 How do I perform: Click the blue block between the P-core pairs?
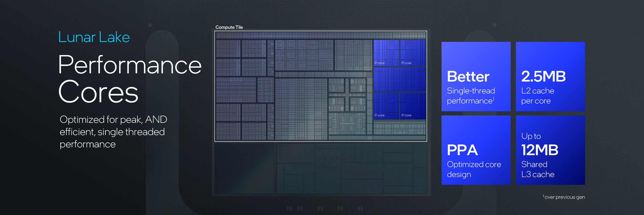tap(399, 79)
